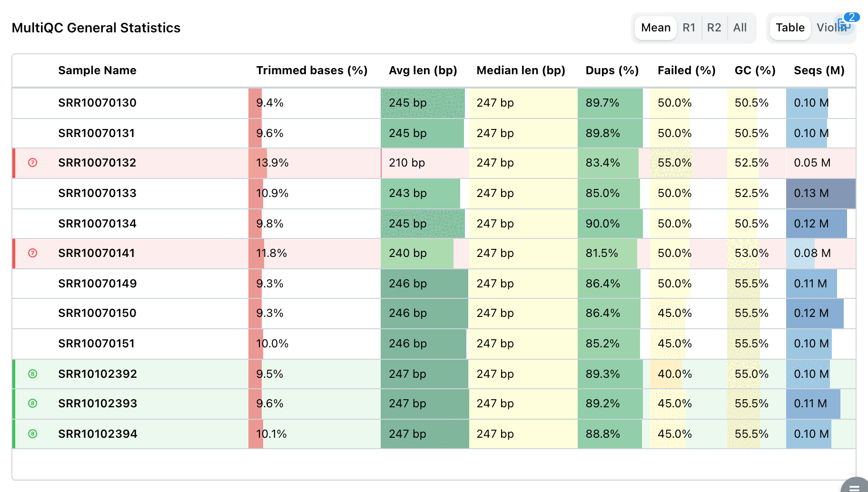Click the red status icon for SRR10070132
Viewport: 868px width, 492px height.
(x=33, y=163)
